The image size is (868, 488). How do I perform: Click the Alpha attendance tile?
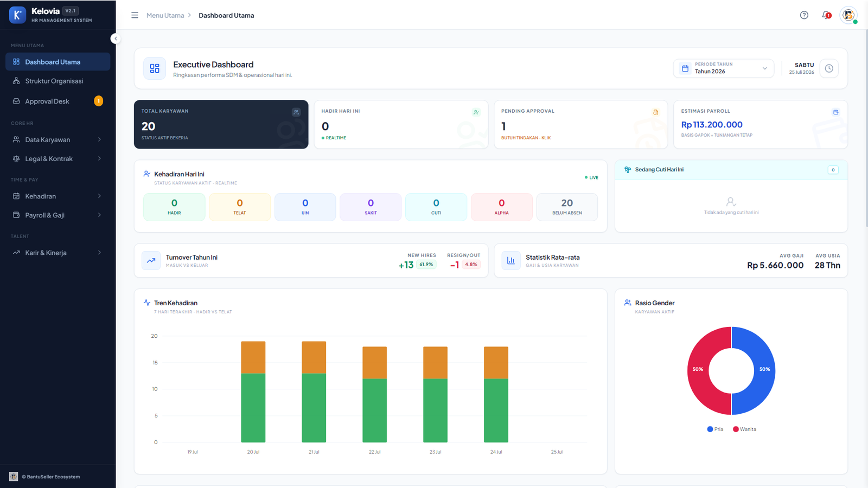point(502,207)
